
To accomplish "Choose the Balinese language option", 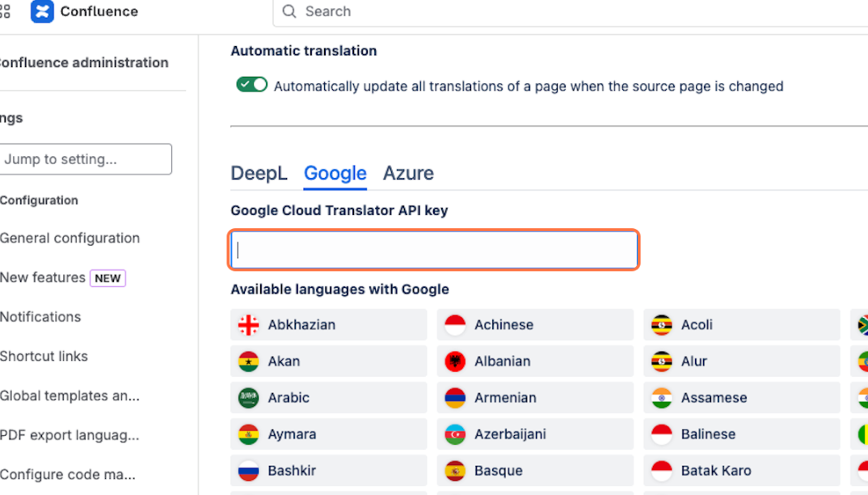I will (x=742, y=434).
